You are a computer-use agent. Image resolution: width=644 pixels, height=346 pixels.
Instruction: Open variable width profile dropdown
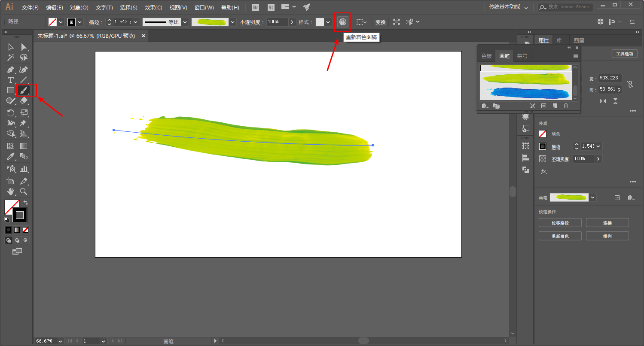coord(185,22)
